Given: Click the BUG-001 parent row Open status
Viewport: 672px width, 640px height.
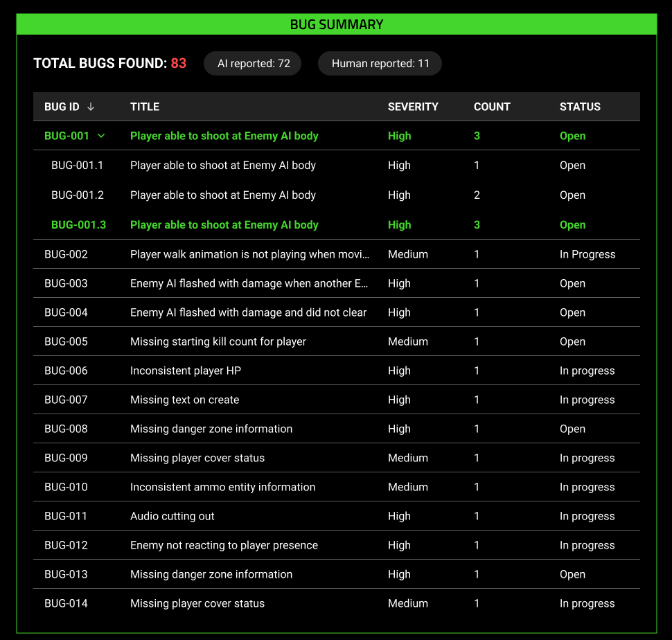Looking at the screenshot, I should click(572, 136).
